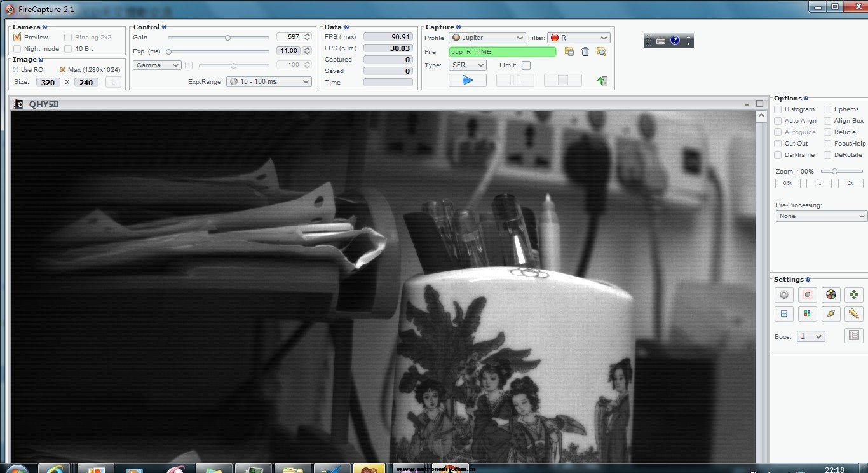Click the green four-arrow move icon

pos(853,295)
